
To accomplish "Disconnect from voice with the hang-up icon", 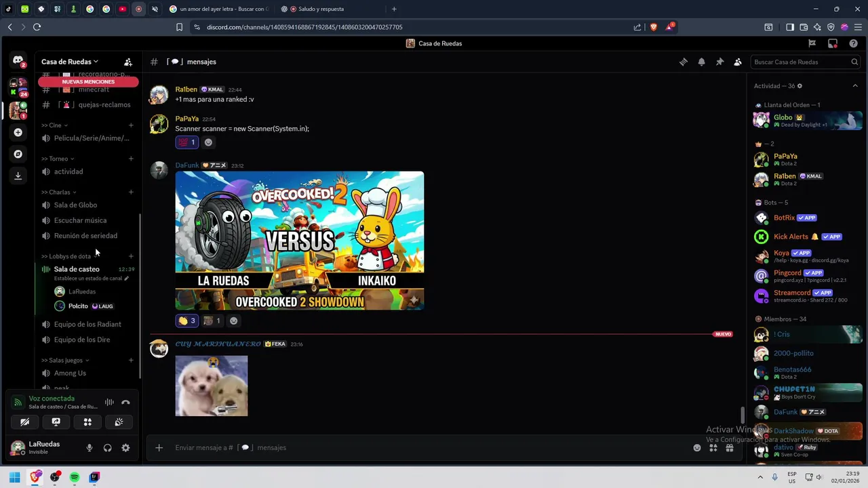I will click(125, 402).
